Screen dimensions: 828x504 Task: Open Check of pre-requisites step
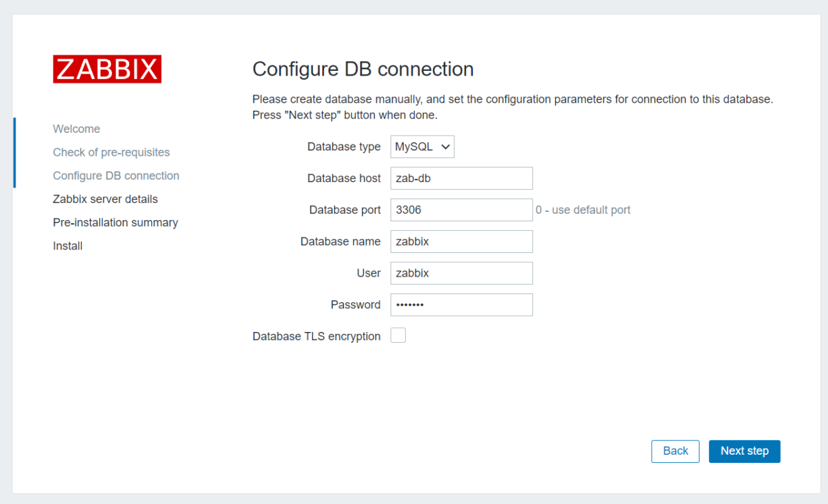point(111,152)
